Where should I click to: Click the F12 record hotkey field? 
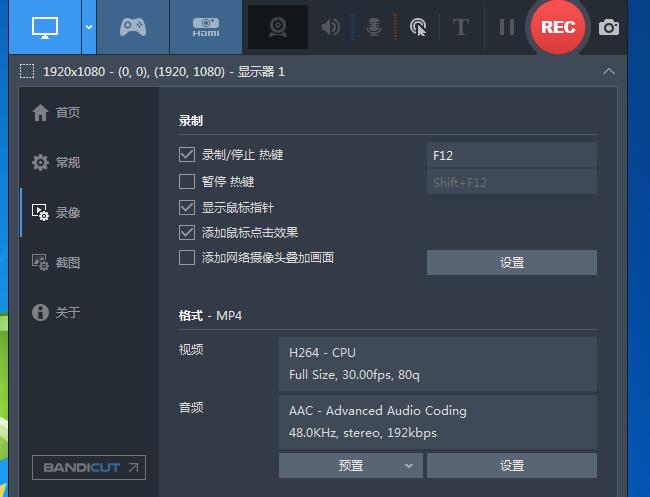[x=512, y=155]
